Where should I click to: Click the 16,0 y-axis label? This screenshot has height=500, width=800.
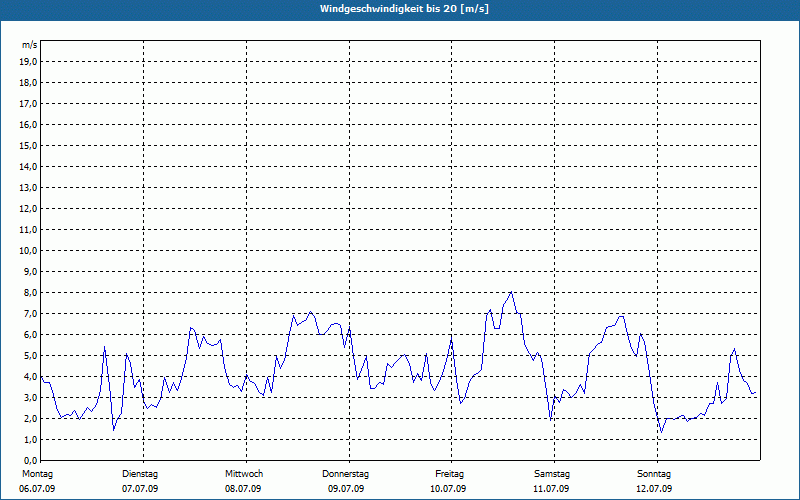tap(29, 124)
